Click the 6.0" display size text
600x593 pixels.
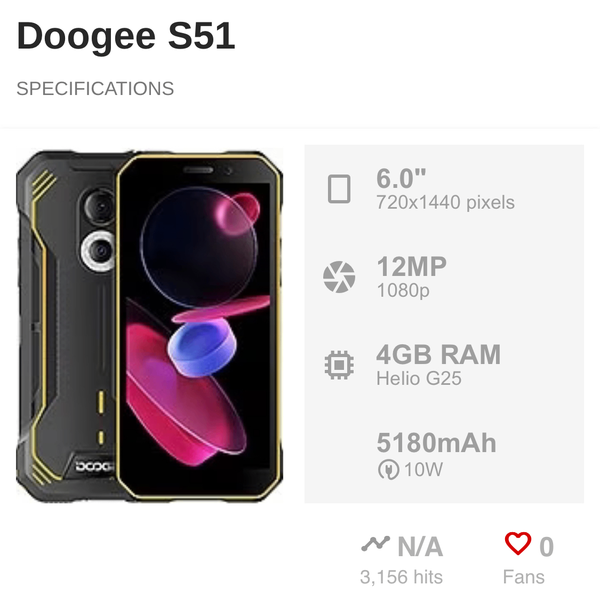point(401,179)
